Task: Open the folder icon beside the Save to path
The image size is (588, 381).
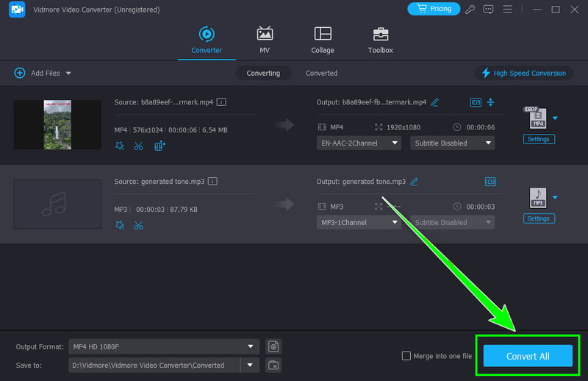Action: (273, 365)
